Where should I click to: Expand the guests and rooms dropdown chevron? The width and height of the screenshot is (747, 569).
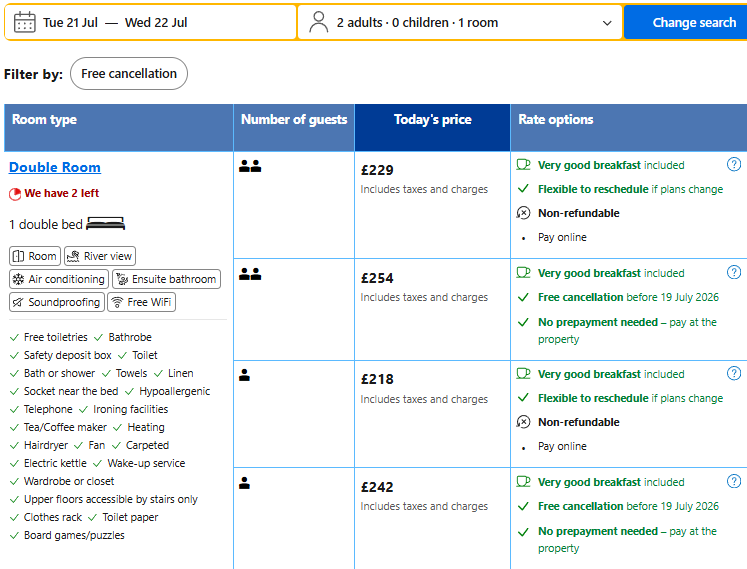pos(606,23)
